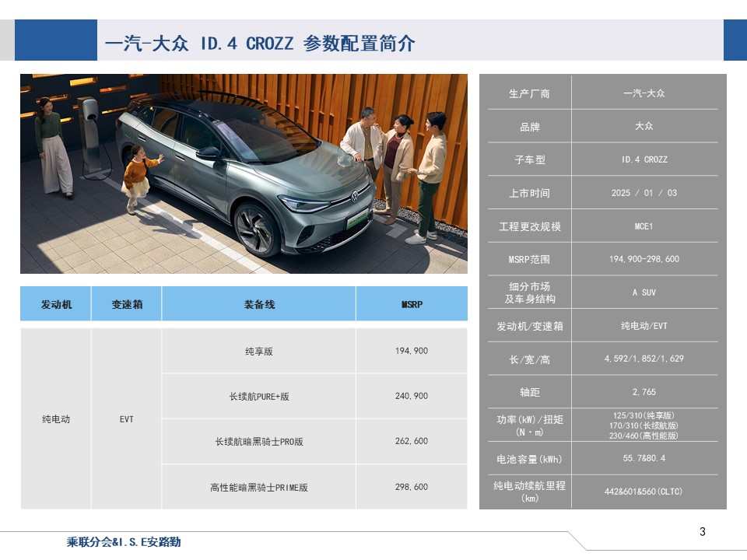The height and width of the screenshot is (560, 747).
Task: Select the ID.4 CROZZ car photo
Action: tap(244, 173)
